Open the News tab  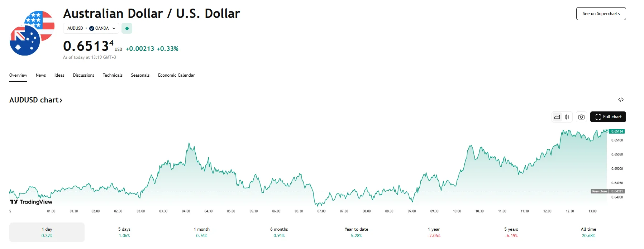[x=41, y=75]
